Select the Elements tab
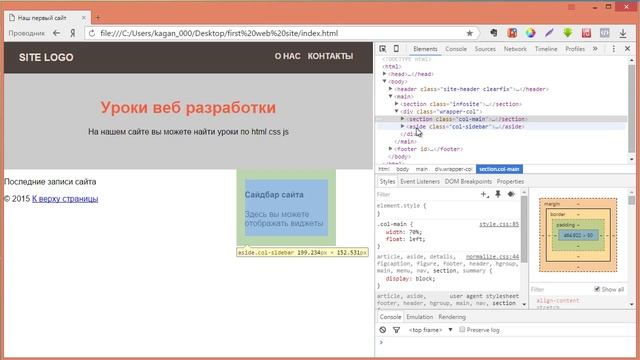Screen dimensions: 640x360 tap(425, 49)
